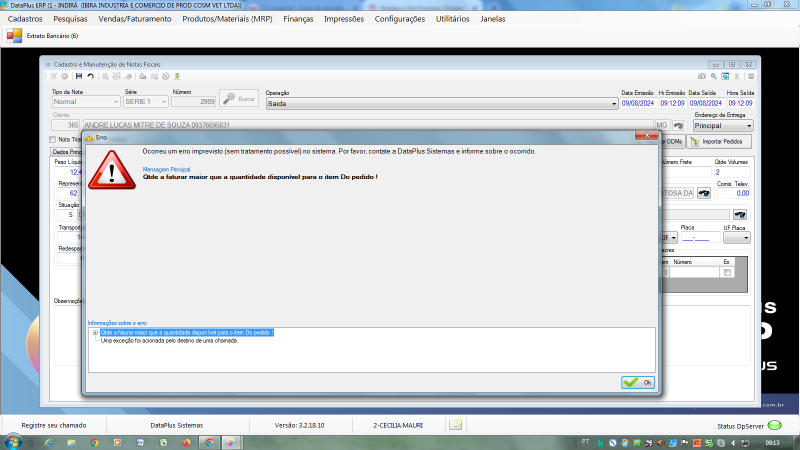Open the Finanças menu
The height and width of the screenshot is (450, 800).
pos(298,19)
